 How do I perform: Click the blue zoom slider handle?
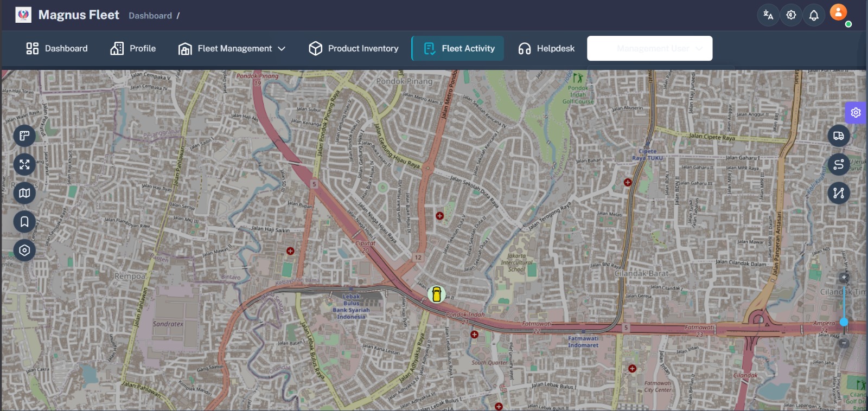tap(844, 322)
